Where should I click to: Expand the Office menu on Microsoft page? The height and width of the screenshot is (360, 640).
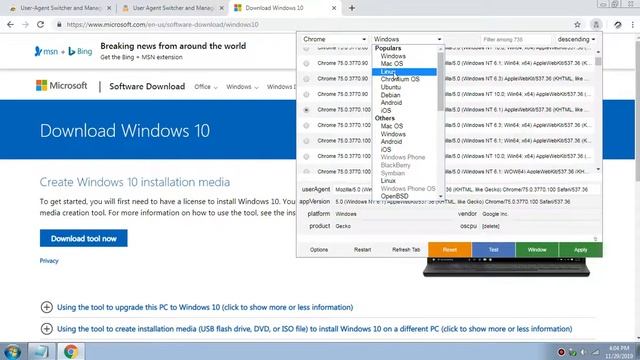(x=206, y=87)
